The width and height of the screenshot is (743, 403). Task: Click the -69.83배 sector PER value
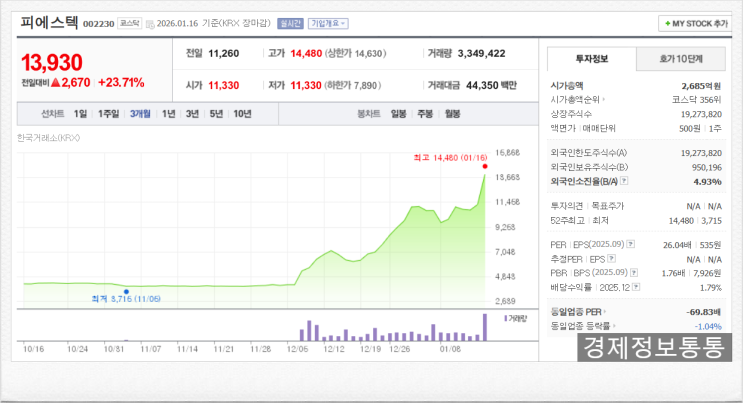pyautogui.click(x=704, y=312)
